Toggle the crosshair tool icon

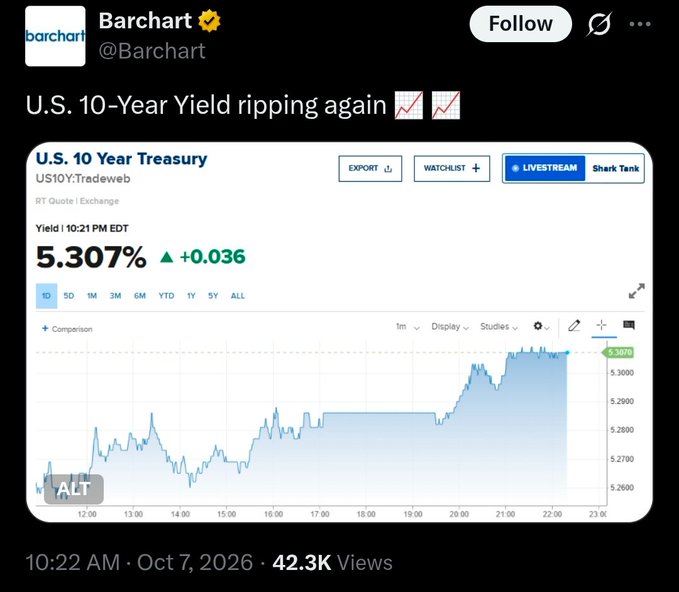[x=602, y=325]
